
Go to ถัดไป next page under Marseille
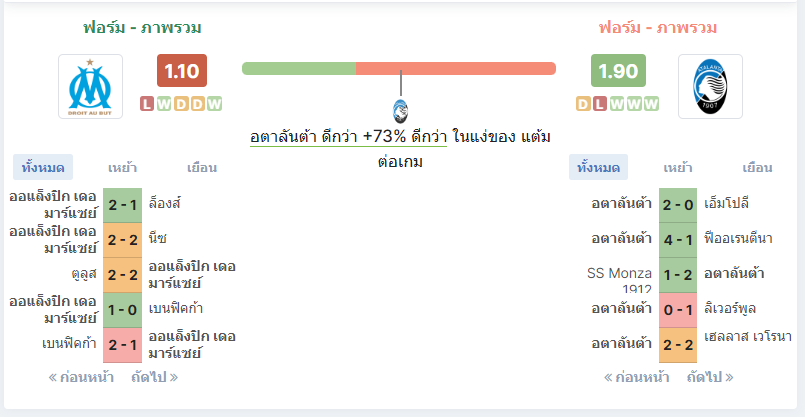click(x=155, y=377)
